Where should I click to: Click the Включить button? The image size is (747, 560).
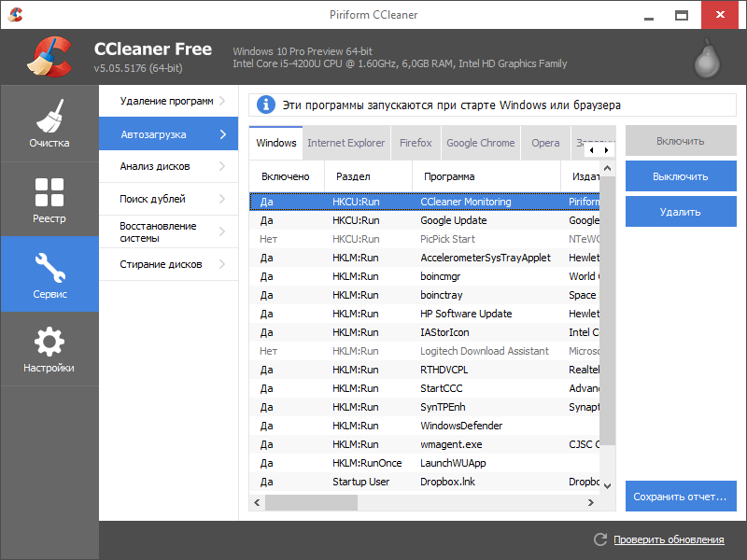point(681,141)
